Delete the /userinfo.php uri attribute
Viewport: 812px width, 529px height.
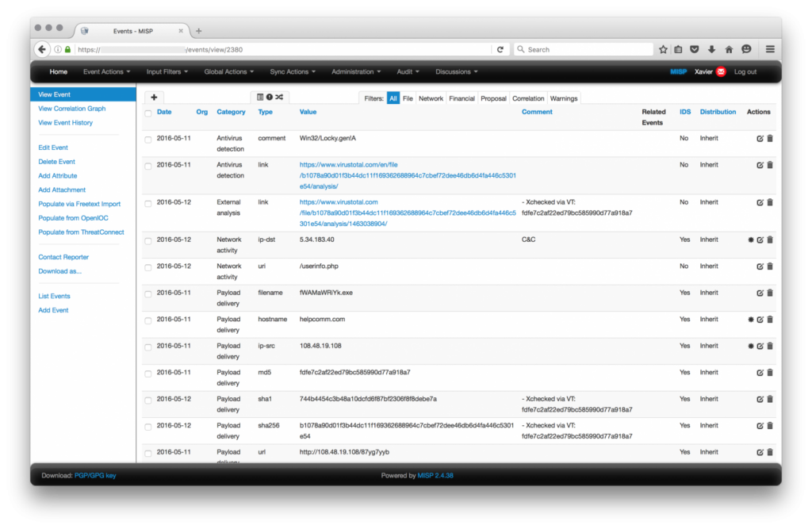(x=770, y=266)
